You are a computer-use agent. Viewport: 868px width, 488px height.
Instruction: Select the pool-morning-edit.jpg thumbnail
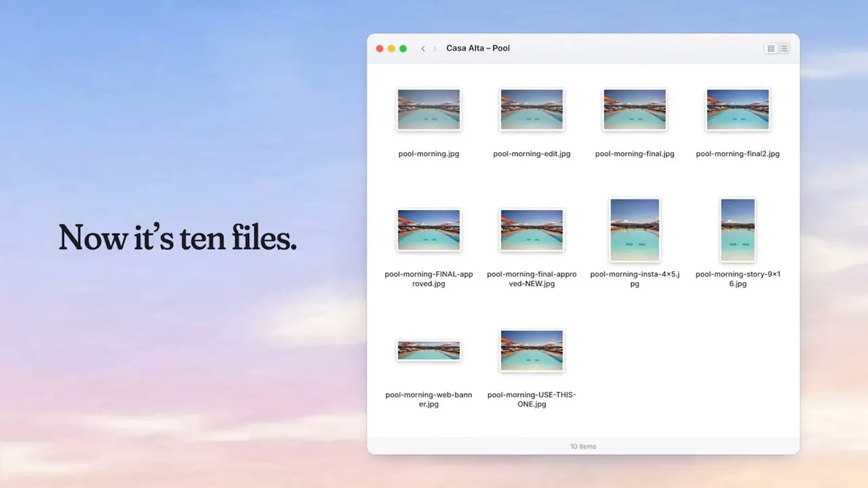tap(532, 110)
